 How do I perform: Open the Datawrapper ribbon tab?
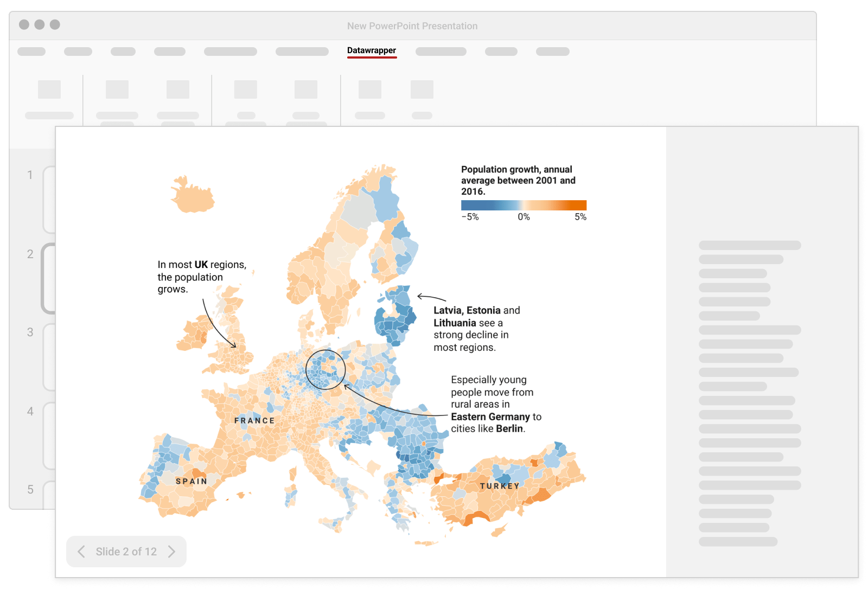coord(372,50)
